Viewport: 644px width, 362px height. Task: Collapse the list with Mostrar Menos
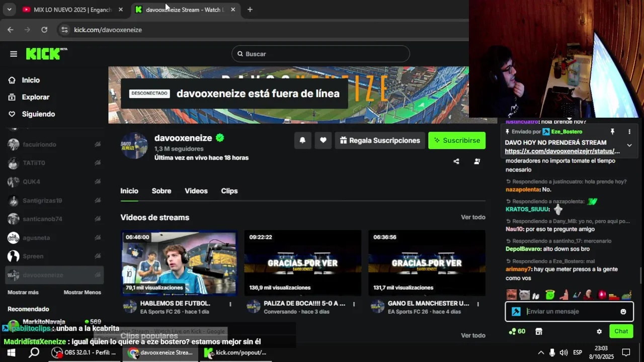click(x=82, y=292)
